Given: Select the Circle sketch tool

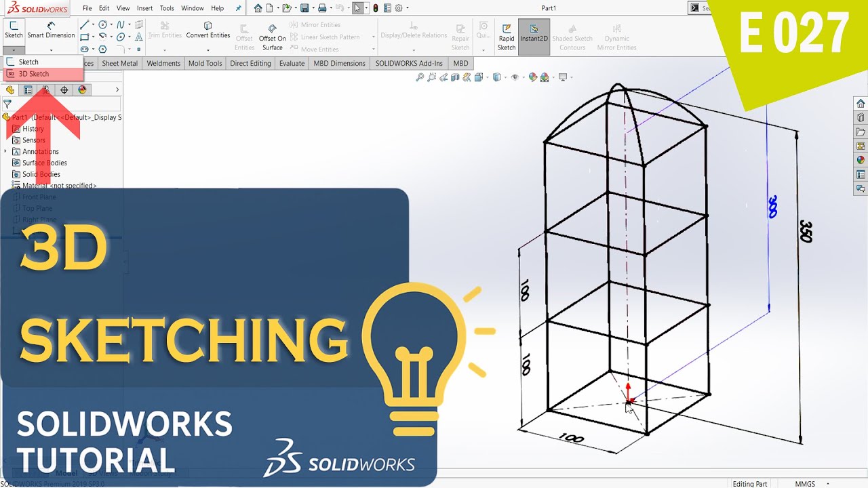Looking at the screenshot, I should [x=102, y=24].
